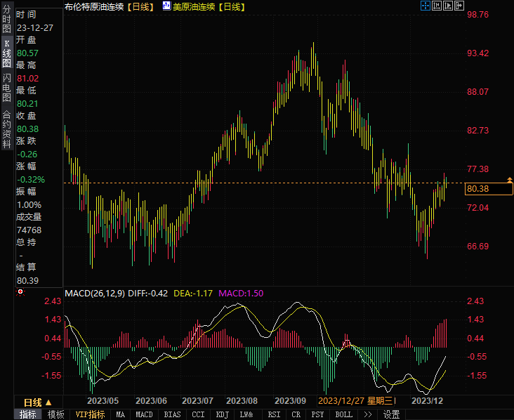Switch to the K线图 side tab
This screenshot has height=420, width=514.
6,53
